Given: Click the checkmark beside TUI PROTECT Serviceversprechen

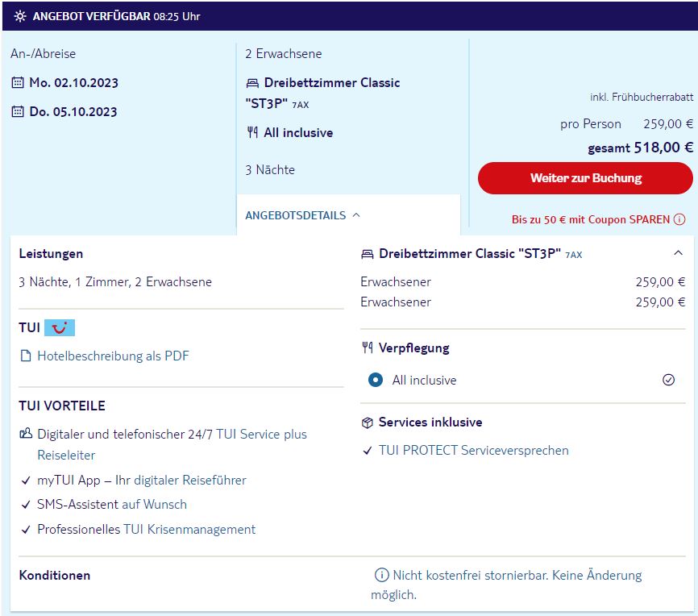Looking at the screenshot, I should 368,451.
